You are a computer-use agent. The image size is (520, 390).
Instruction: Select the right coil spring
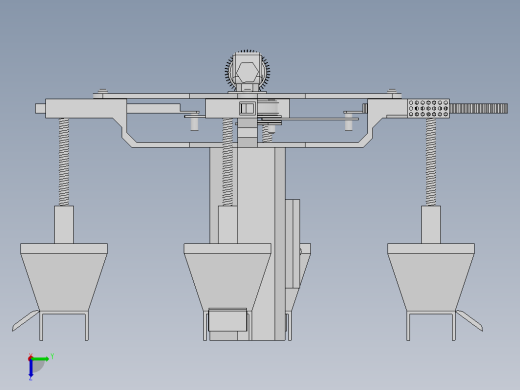click(x=431, y=162)
